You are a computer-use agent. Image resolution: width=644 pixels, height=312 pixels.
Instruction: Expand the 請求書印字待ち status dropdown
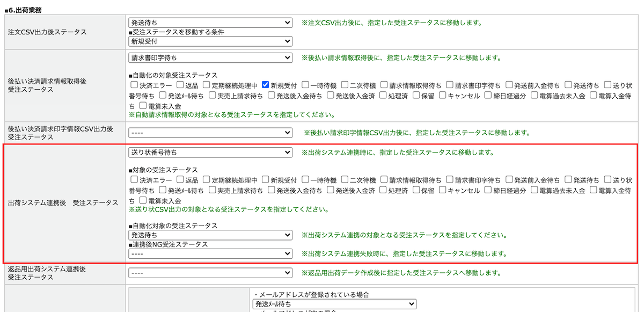210,57
